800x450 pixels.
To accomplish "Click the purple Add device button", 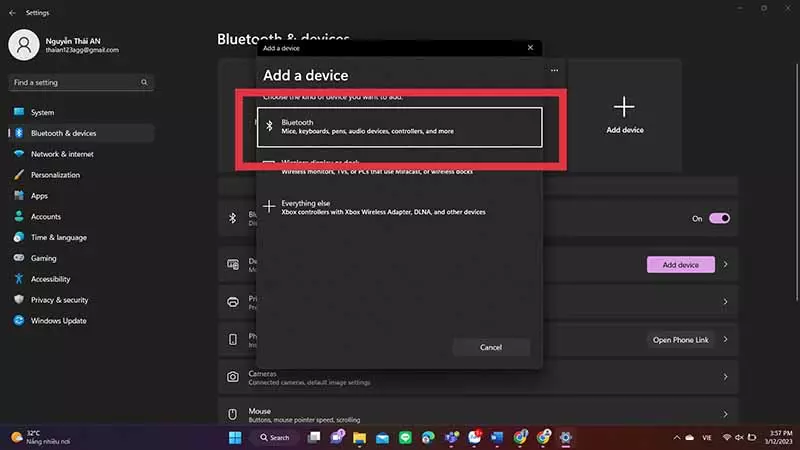I will 681,265.
